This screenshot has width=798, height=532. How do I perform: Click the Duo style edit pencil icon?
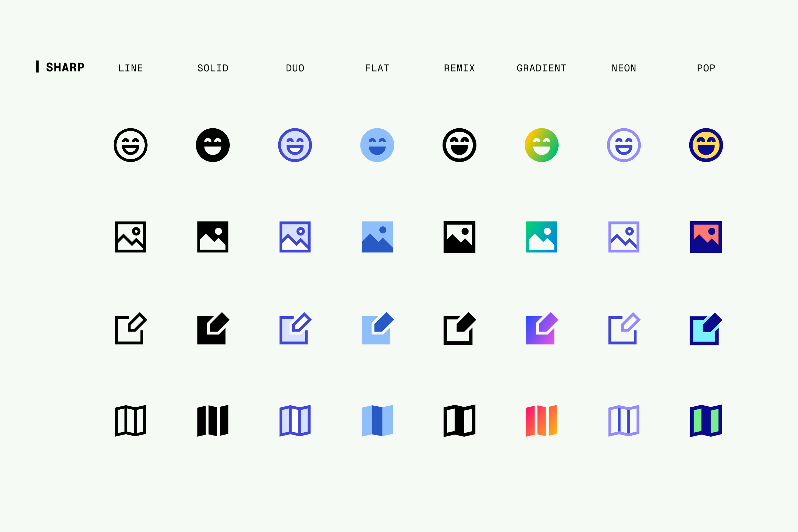coord(295,329)
